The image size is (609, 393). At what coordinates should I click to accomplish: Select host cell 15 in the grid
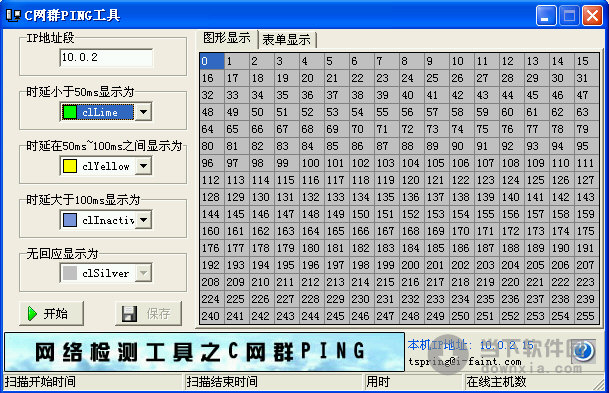(586, 61)
